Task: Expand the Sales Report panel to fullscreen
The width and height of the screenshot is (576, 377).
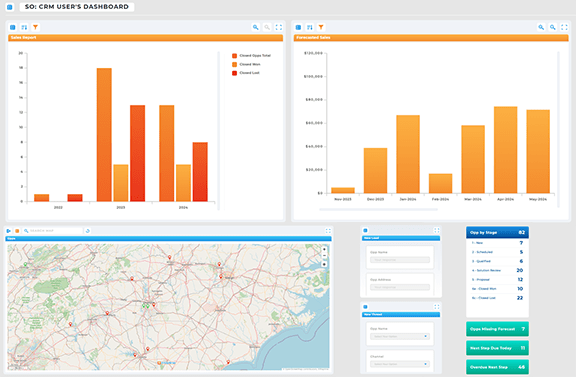Action: click(278, 27)
